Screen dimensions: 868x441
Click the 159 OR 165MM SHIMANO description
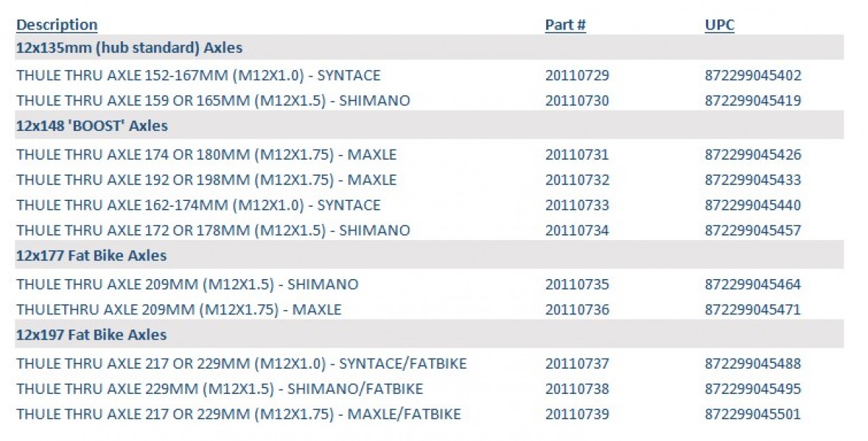pyautogui.click(x=213, y=100)
